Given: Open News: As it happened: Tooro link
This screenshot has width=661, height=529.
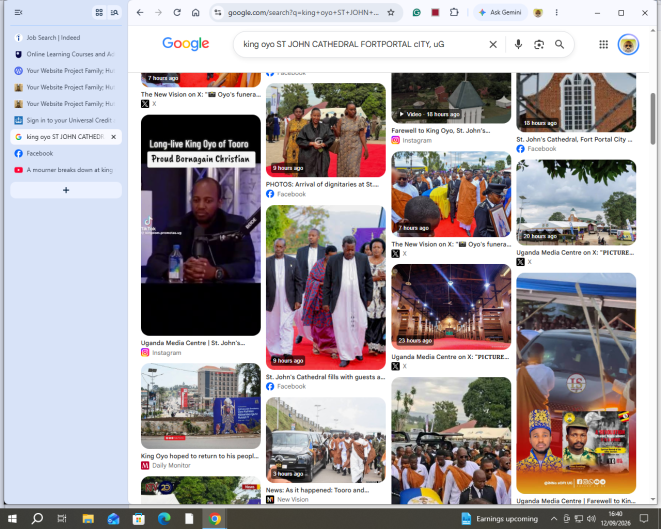Looking at the screenshot, I should click(x=317, y=490).
